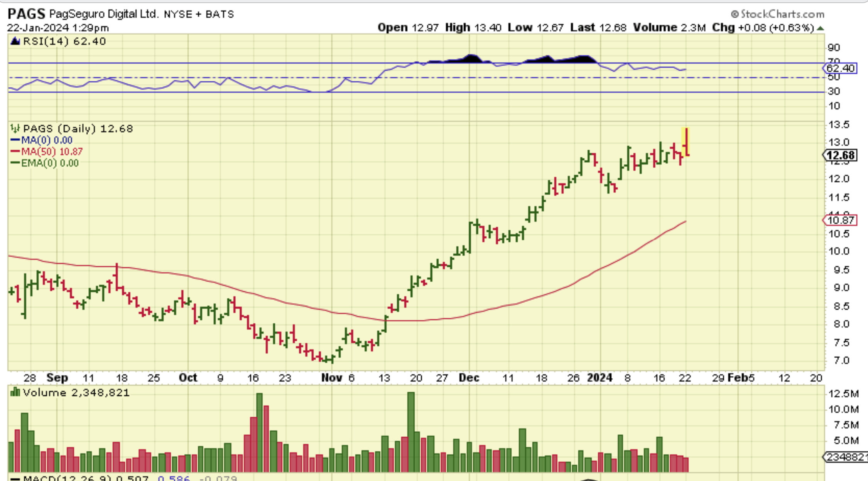Image resolution: width=868 pixels, height=481 pixels.
Task: Click the 12.68 last price tag
Action: [x=840, y=156]
